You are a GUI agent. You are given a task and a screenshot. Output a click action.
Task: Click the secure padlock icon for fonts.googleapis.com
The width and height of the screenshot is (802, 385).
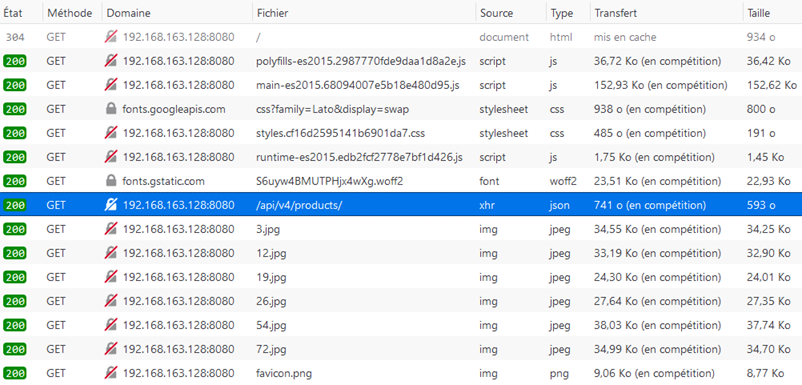[x=111, y=109]
